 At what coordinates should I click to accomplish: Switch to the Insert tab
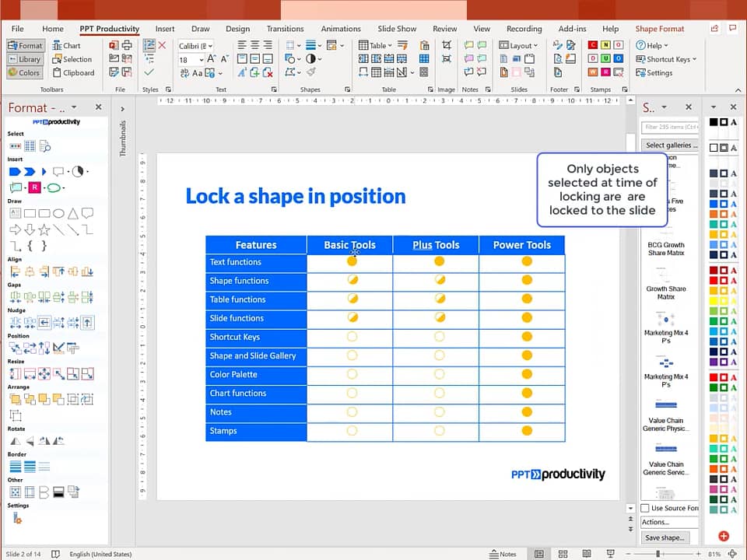[165, 29]
